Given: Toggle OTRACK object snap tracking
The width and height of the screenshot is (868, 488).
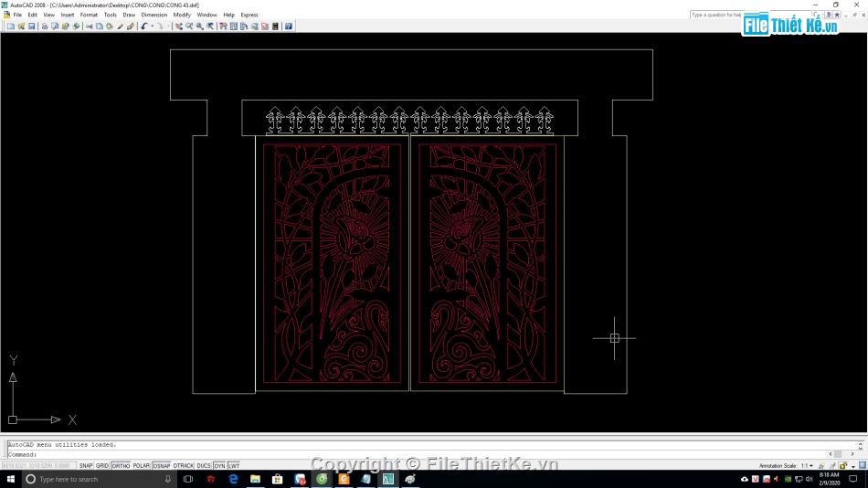Looking at the screenshot, I should pos(184,466).
